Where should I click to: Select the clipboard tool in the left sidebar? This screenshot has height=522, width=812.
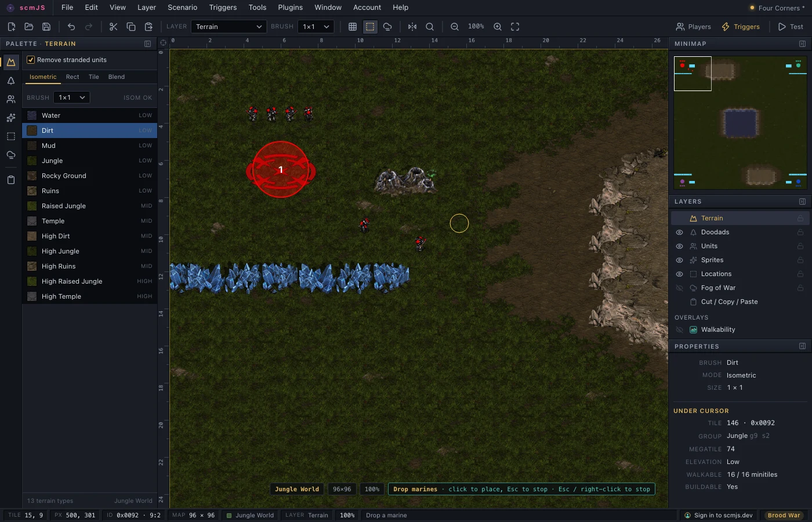click(11, 180)
